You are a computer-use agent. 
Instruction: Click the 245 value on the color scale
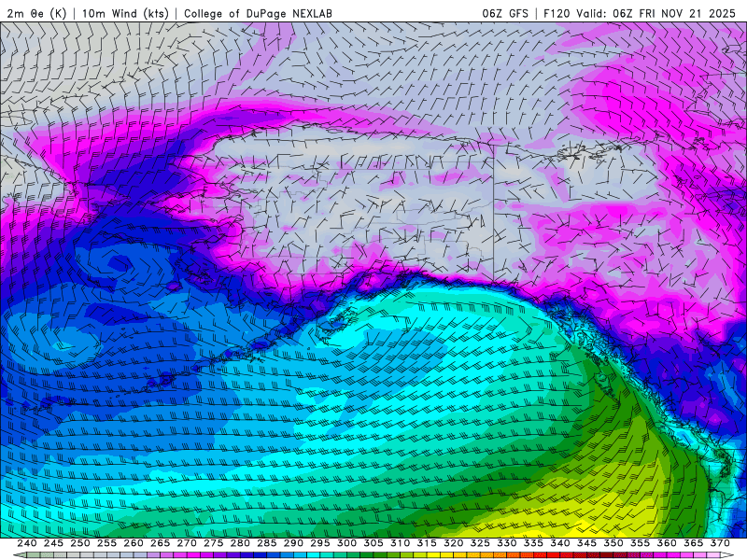(53, 543)
